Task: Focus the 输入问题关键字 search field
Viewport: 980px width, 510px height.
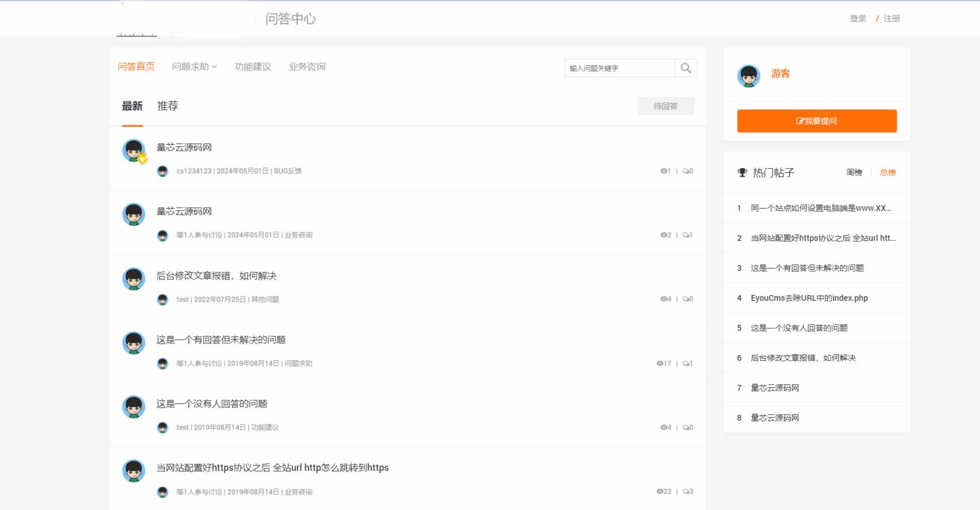Action: (619, 68)
